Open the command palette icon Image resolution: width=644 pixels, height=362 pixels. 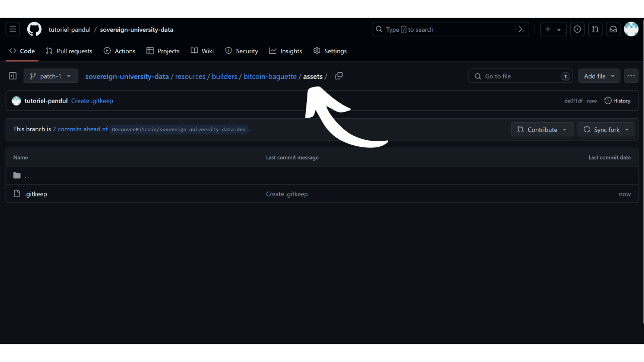point(522,29)
